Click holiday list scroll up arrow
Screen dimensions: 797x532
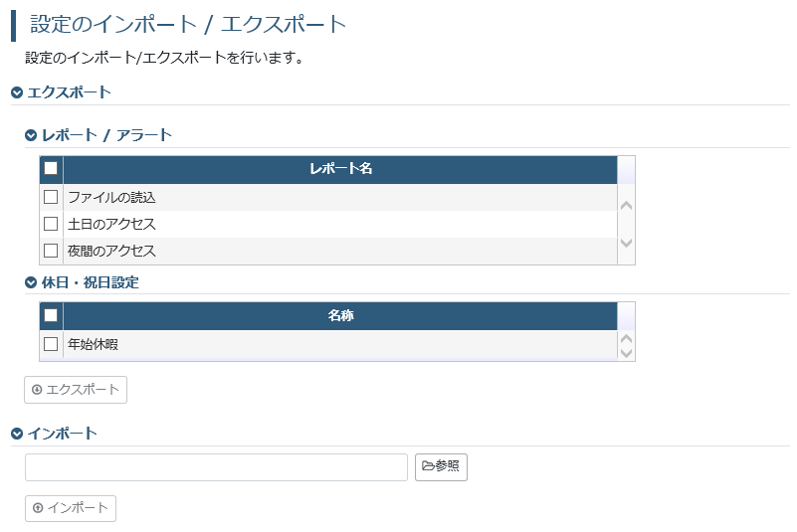pyautogui.click(x=626, y=338)
